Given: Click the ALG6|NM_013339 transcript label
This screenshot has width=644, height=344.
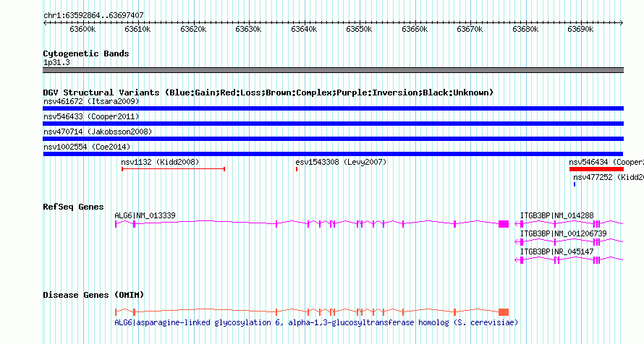Looking at the screenshot, I should click(145, 215).
